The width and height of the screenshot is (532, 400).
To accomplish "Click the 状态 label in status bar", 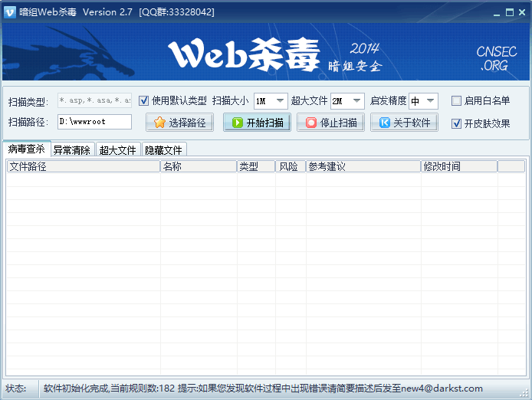I will coord(16,389).
